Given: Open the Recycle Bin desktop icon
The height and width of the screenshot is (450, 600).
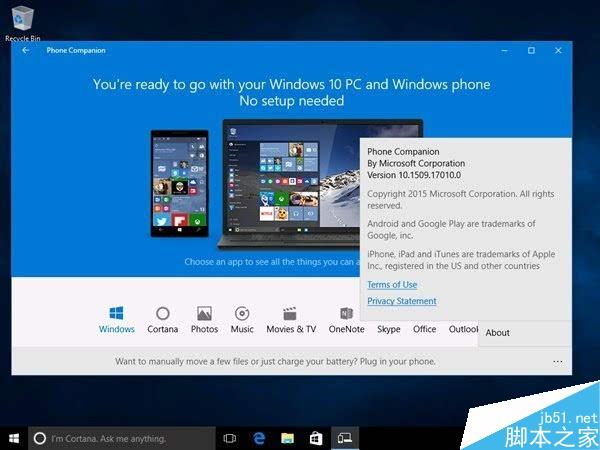Looking at the screenshot, I should coord(23,23).
